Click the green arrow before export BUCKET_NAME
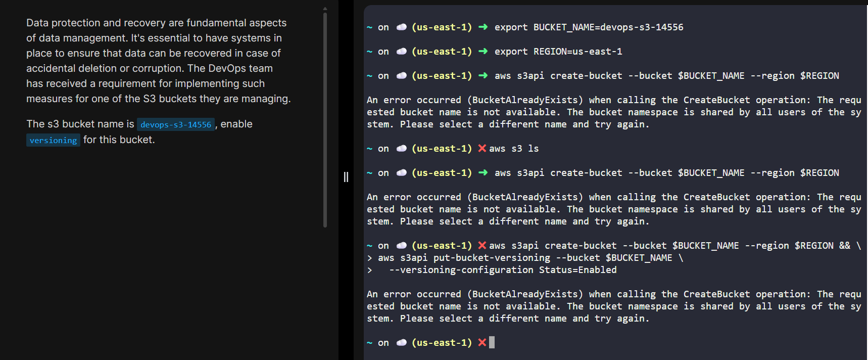The width and height of the screenshot is (868, 360). coord(483,27)
